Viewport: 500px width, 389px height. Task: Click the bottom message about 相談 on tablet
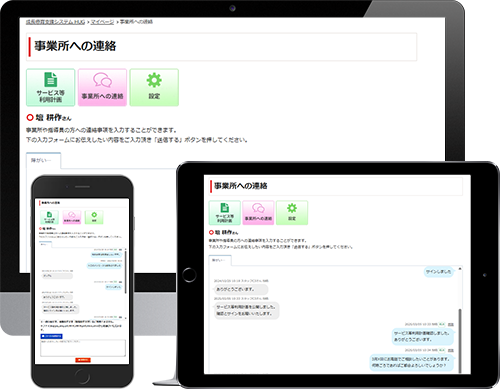click(411, 362)
